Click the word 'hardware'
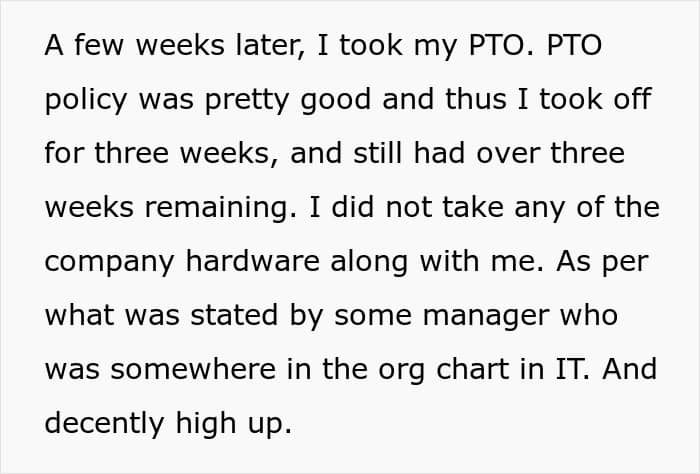This screenshot has width=700, height=474. [x=253, y=261]
